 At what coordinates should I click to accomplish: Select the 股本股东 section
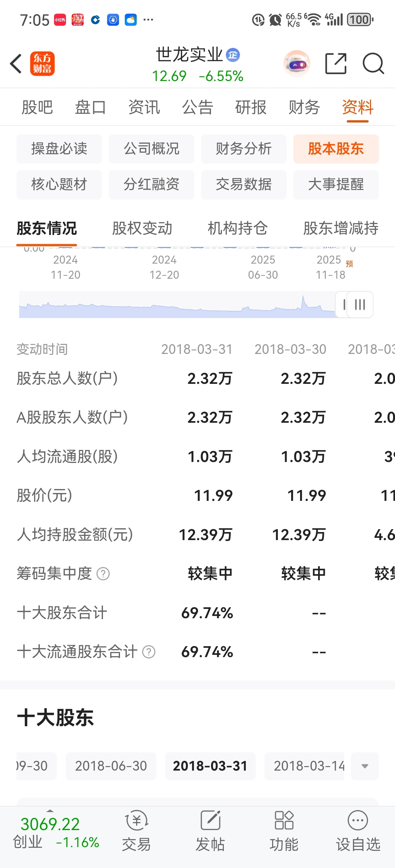[336, 149]
